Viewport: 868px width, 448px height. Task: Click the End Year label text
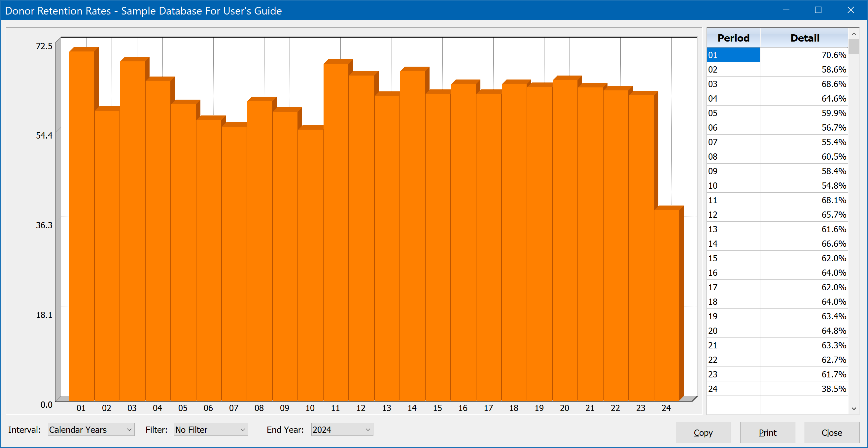click(x=285, y=430)
